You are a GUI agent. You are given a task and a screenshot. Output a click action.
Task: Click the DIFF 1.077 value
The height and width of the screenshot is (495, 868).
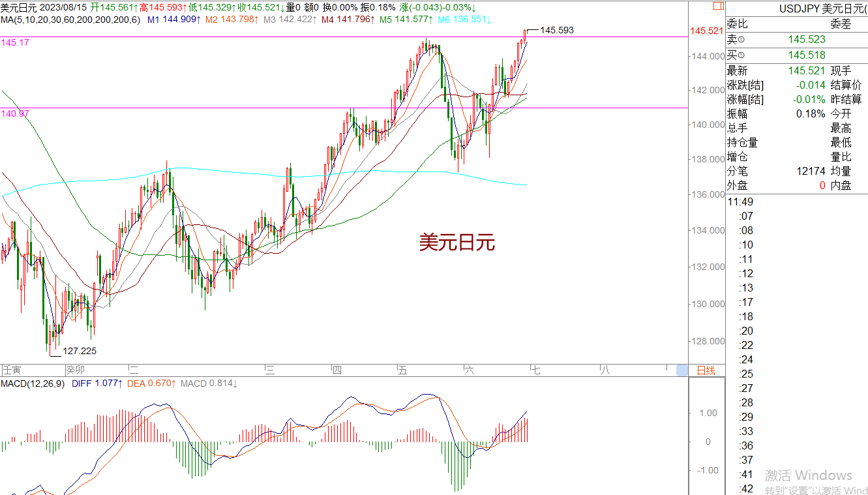pyautogui.click(x=97, y=383)
